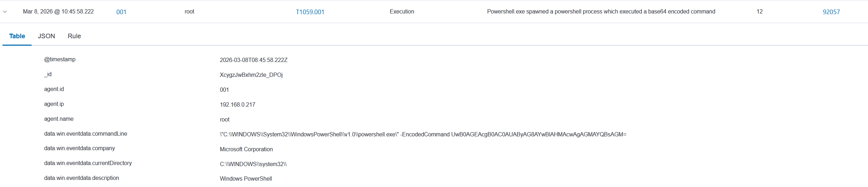The image size is (868, 187).
Task: Click the data.win.eventdata.currentDirectory field name
Action: 88,163
